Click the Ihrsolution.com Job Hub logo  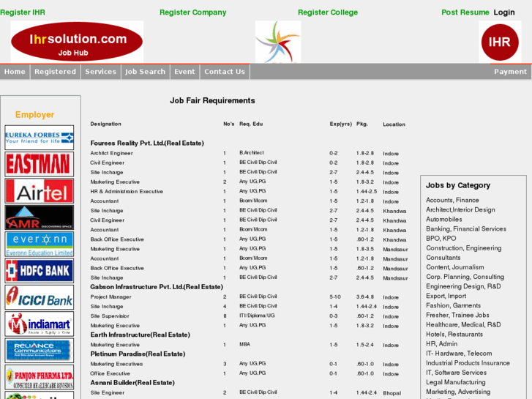[x=77, y=42]
